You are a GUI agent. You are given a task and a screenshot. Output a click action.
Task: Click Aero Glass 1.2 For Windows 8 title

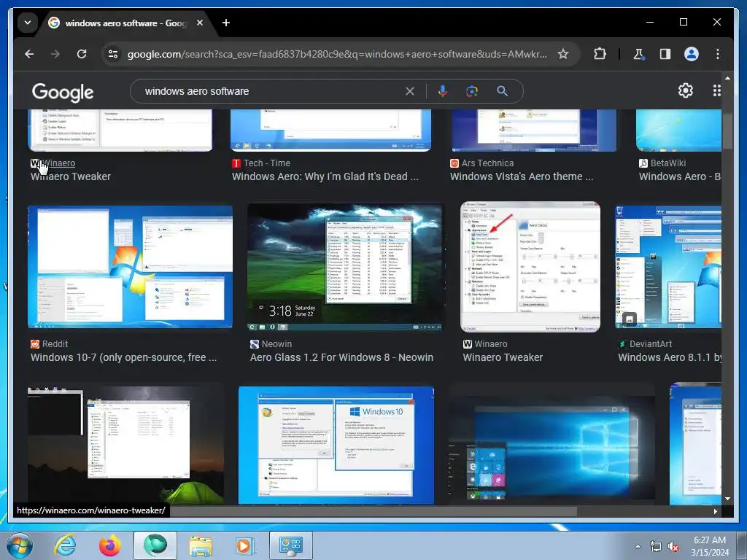[x=341, y=357]
